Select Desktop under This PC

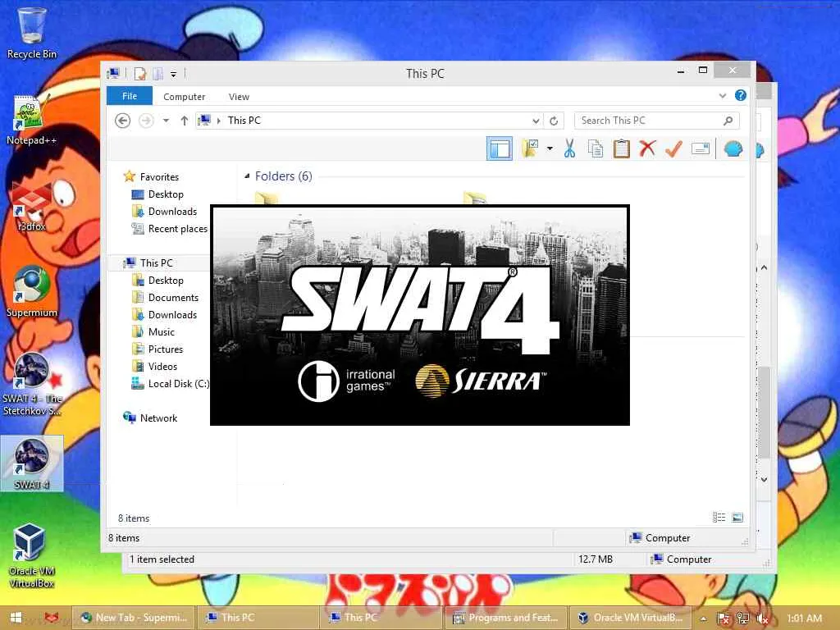[166, 281]
